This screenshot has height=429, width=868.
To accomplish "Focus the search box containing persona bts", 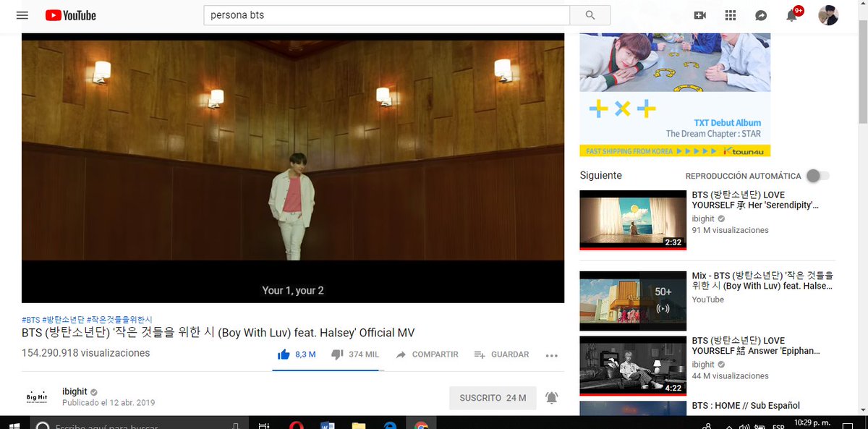I will point(387,15).
